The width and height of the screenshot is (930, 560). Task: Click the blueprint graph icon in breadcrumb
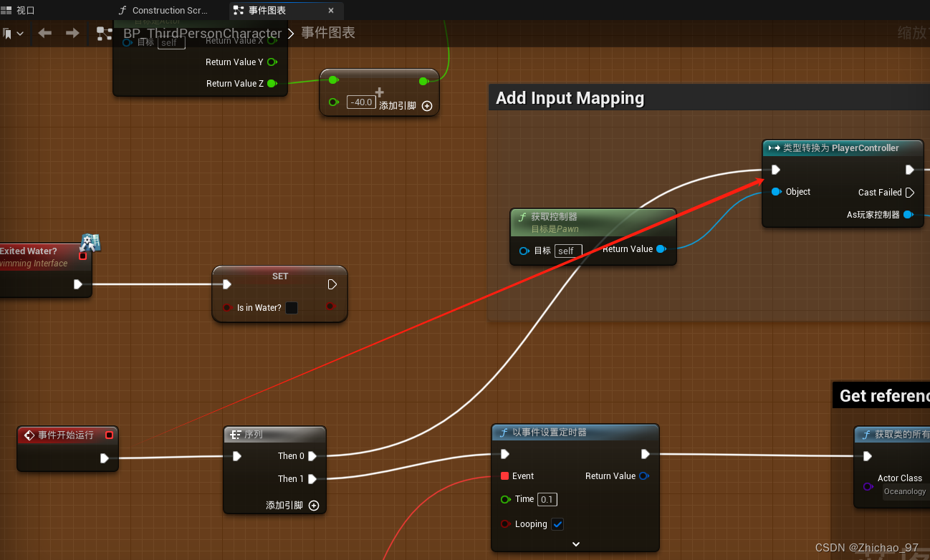coord(105,34)
